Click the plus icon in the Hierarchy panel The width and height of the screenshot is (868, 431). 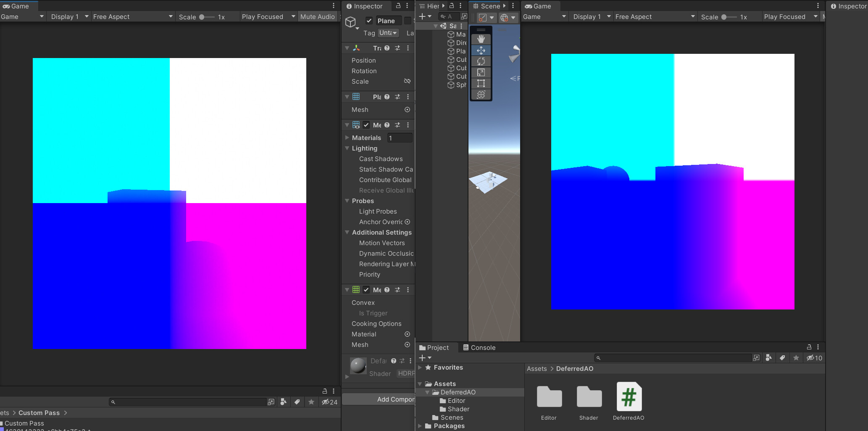click(x=422, y=16)
